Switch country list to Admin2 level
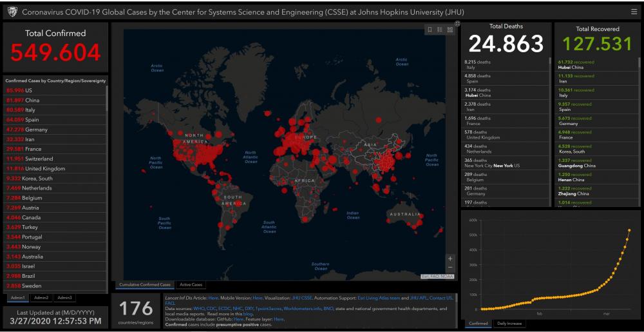Viewport: 644px width, 332px height. pos(41,298)
